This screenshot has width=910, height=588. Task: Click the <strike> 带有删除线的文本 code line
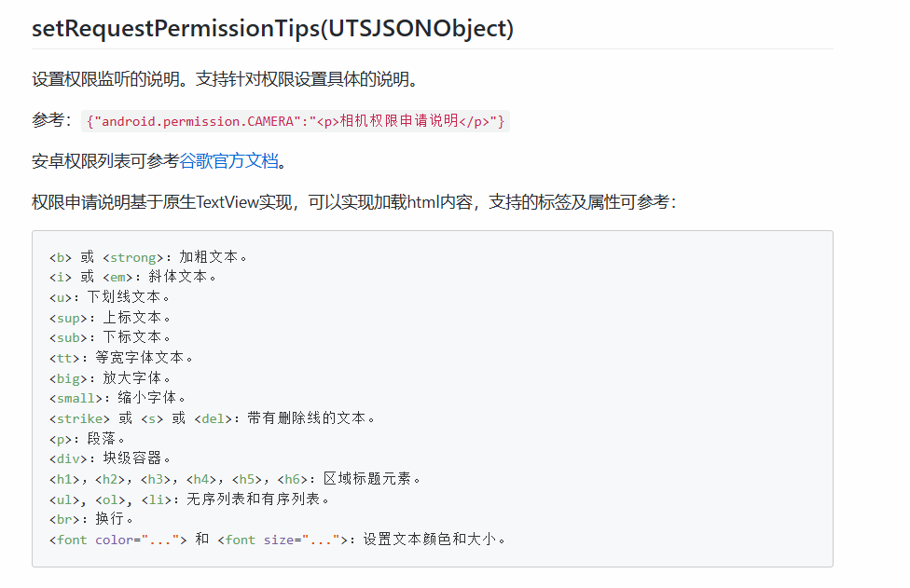[214, 418]
